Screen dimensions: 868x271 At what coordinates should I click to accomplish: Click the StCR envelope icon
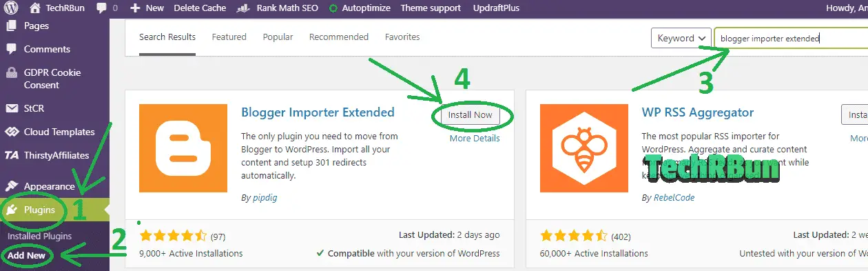pyautogui.click(x=11, y=108)
